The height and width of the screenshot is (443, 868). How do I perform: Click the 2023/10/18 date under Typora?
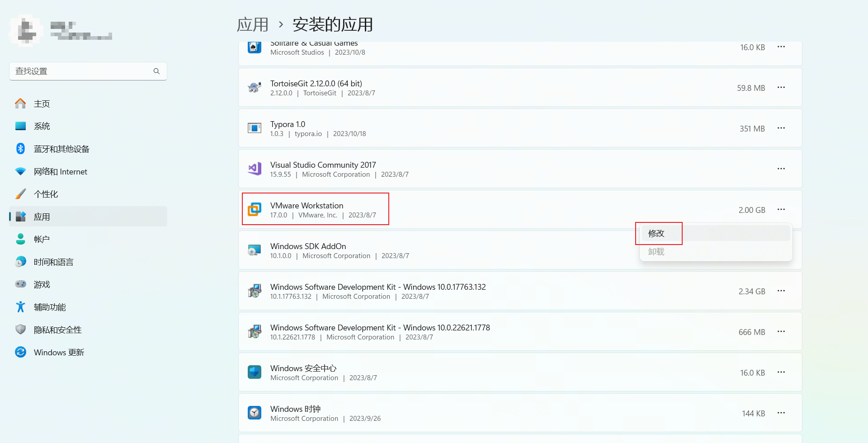349,134
